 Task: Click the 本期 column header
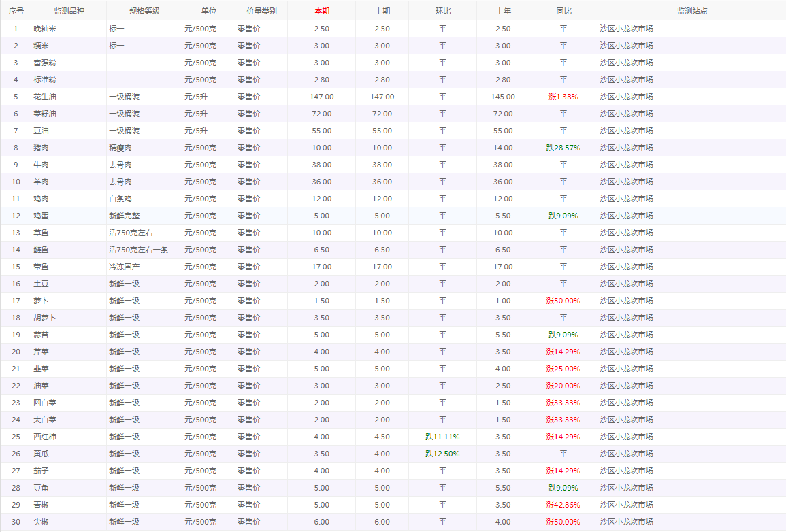point(321,11)
